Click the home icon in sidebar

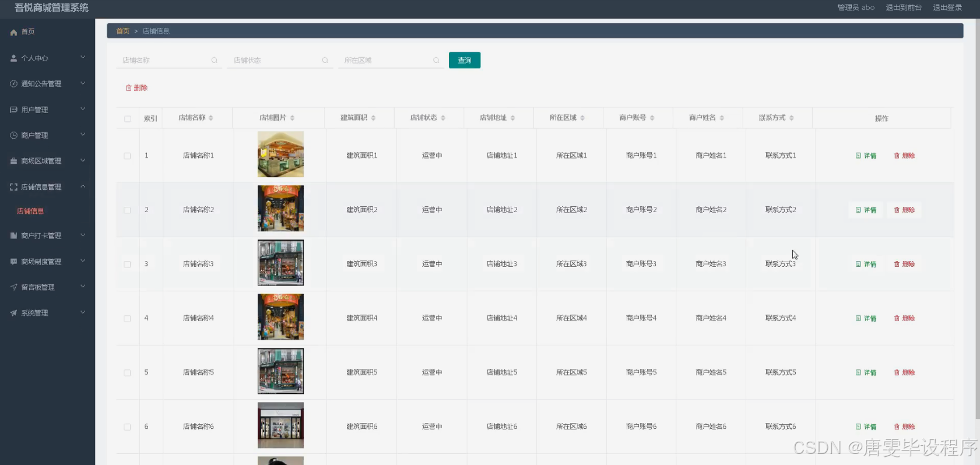pos(13,32)
